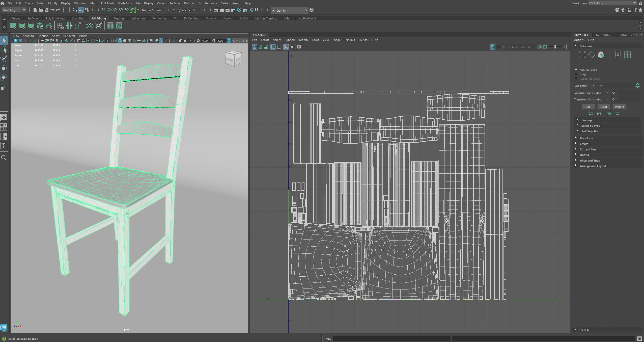
Task: Open the Sign In dropdown
Action: pyautogui.click(x=289, y=10)
